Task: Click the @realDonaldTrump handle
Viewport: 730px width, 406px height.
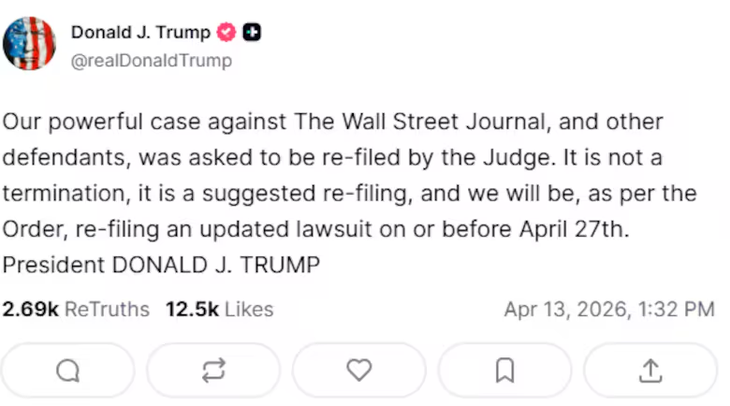Action: point(150,60)
